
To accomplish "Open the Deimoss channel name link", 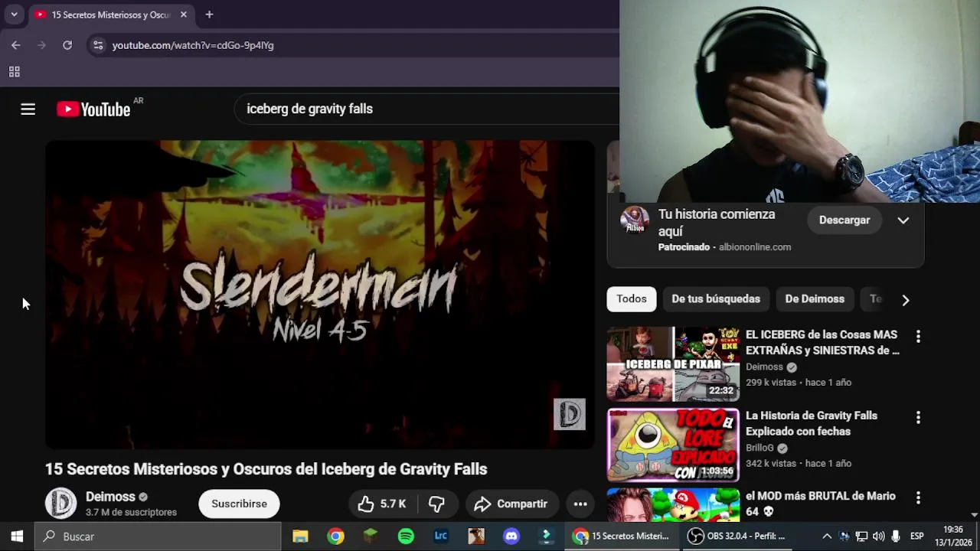I will coord(110,497).
